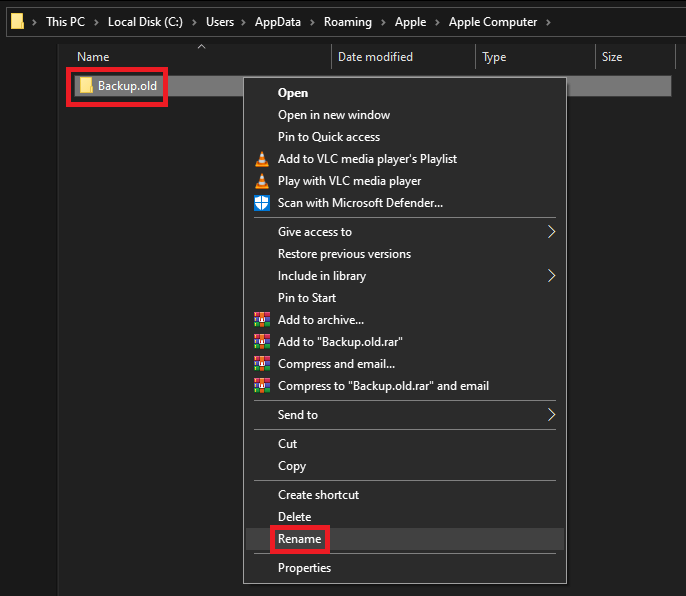686x596 pixels.
Task: Click the WinRAR icon beside Add to archive
Action: coord(262,320)
